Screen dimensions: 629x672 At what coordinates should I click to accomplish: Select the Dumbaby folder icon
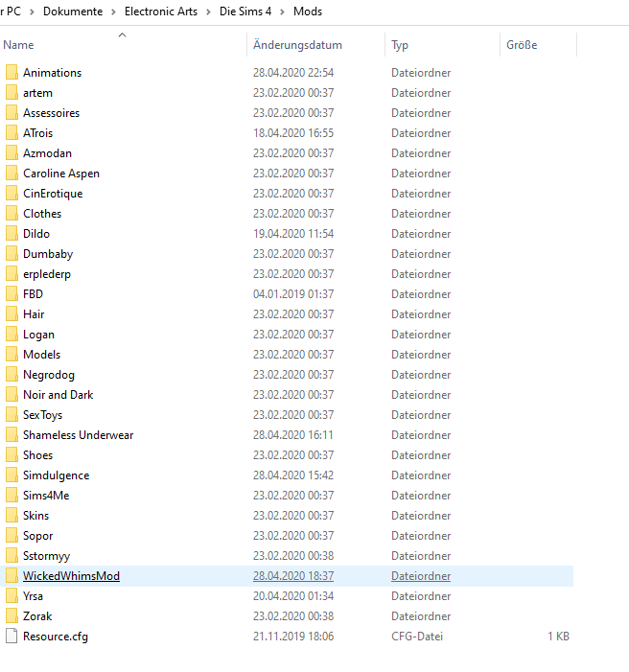(12, 254)
